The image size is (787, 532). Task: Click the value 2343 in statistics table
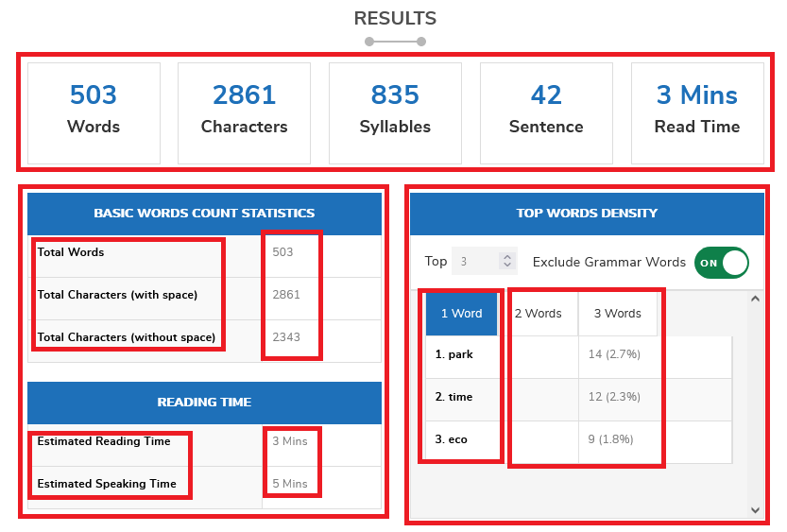[286, 336]
